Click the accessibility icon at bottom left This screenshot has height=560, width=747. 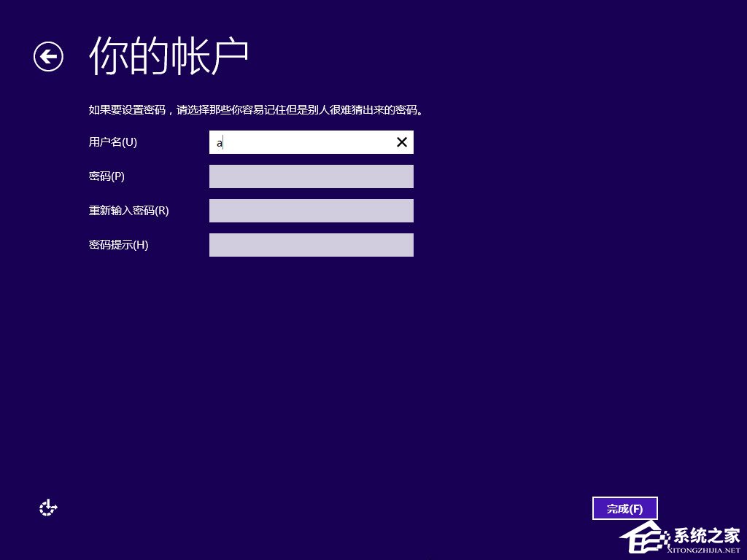[48, 507]
